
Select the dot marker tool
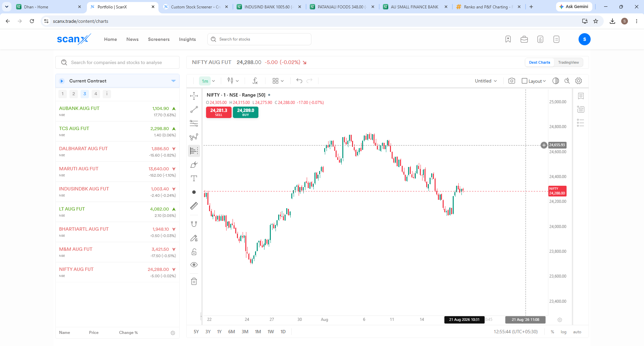(x=194, y=192)
